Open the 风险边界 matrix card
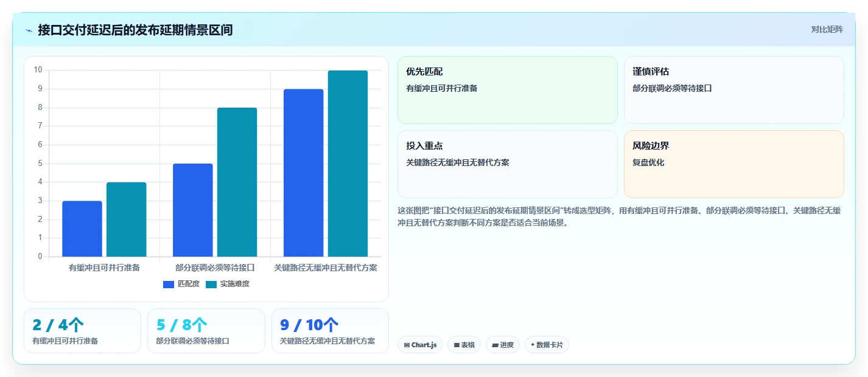The image size is (868, 377). pos(734,164)
